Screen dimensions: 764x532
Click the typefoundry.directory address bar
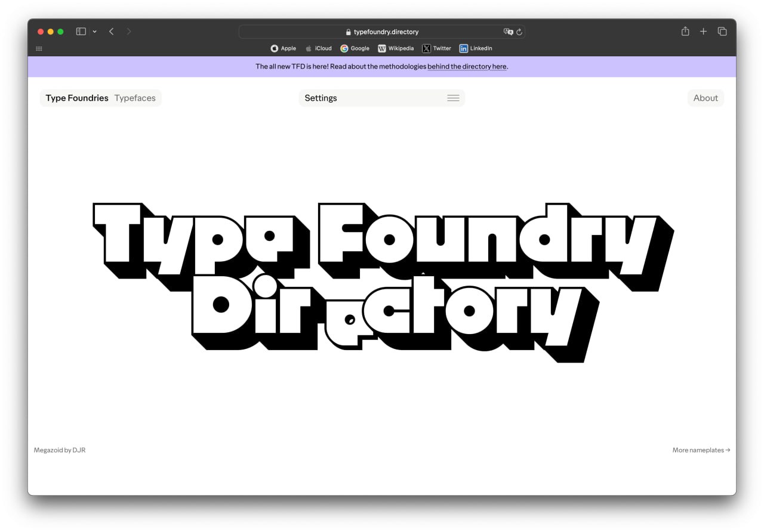pyautogui.click(x=382, y=32)
